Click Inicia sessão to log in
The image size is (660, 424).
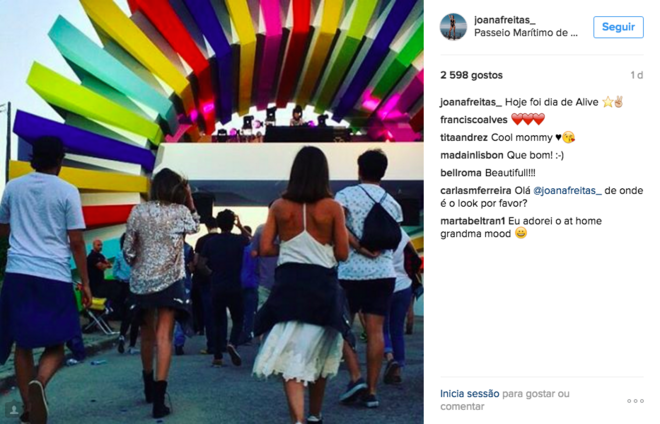coord(470,394)
